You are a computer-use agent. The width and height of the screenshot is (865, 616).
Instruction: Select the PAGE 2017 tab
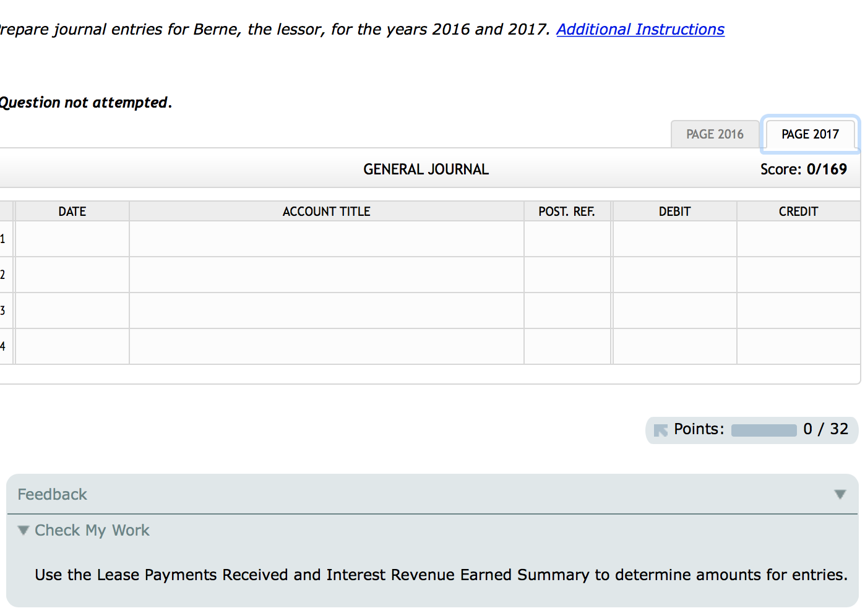(810, 134)
